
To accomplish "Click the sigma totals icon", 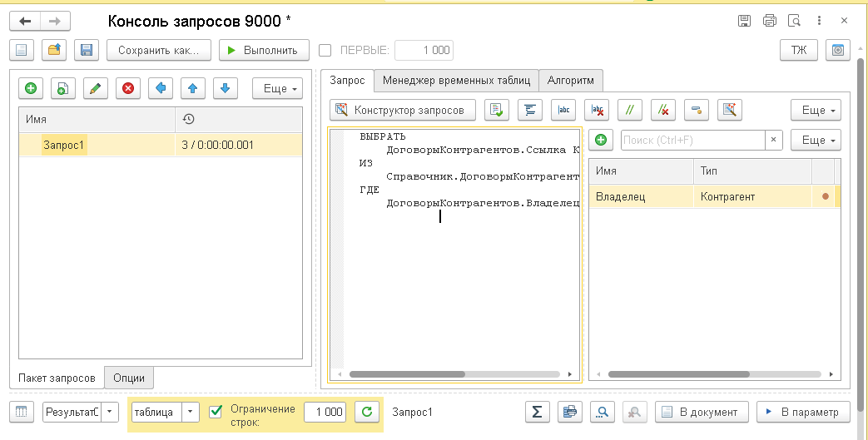I will (x=538, y=412).
